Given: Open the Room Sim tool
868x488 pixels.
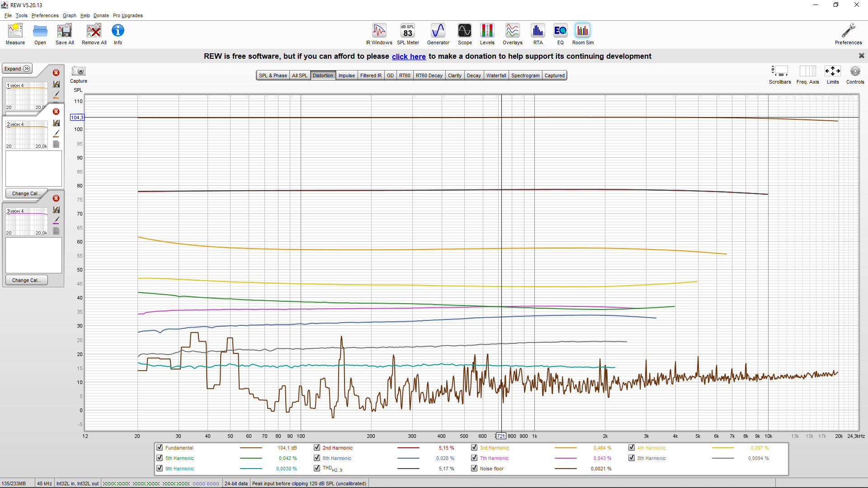Looking at the screenshot, I should (x=583, y=34).
